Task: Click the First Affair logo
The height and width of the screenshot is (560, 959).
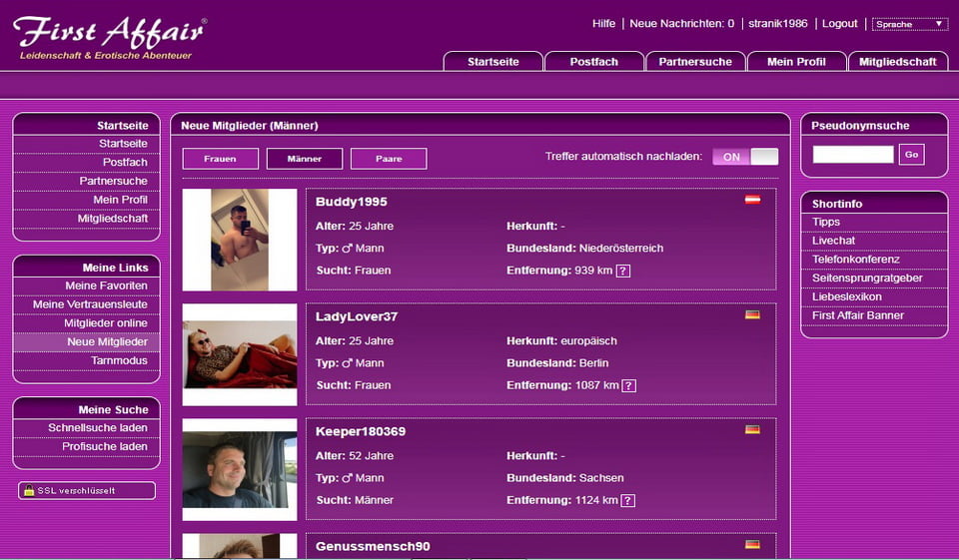Action: tap(109, 37)
